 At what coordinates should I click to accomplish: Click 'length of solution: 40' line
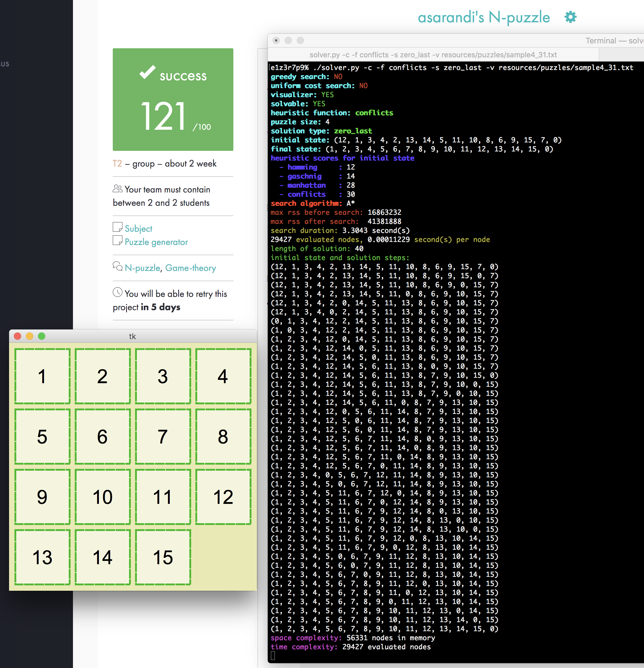coord(317,248)
